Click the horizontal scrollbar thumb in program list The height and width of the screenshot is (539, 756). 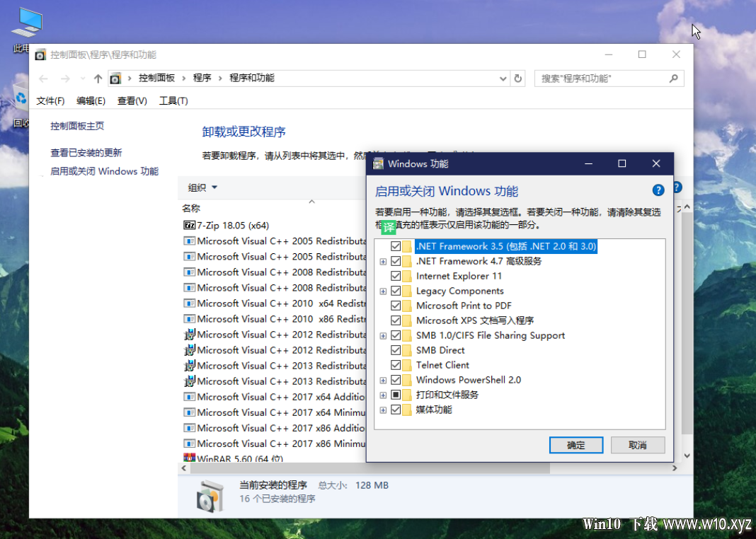point(370,468)
